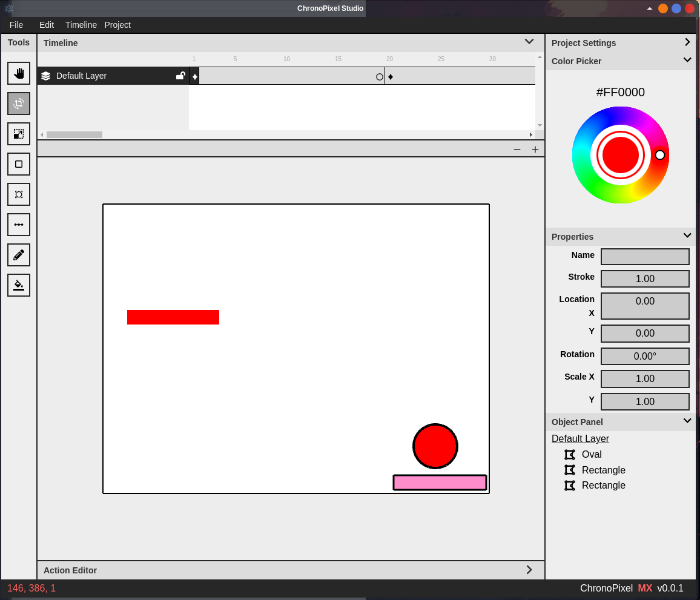Select the Hand pan tool
700x600 pixels.
click(x=18, y=73)
